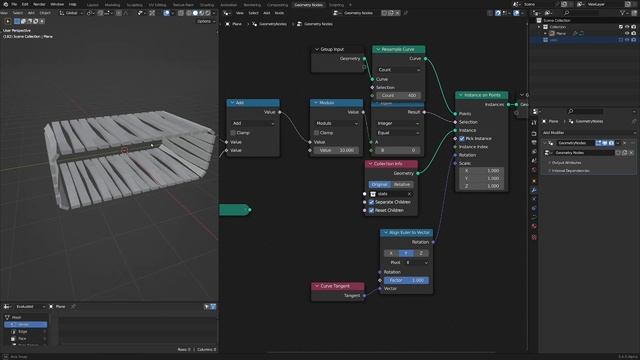This screenshot has height=360, width=640.
Task: Toggle Separate Children checkbox
Action: 371,202
